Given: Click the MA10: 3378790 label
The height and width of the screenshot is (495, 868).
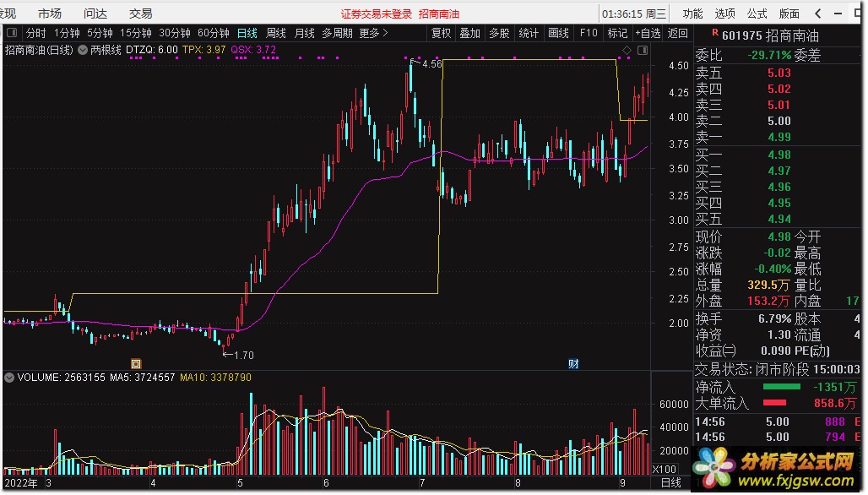Looking at the screenshot, I should (215, 378).
